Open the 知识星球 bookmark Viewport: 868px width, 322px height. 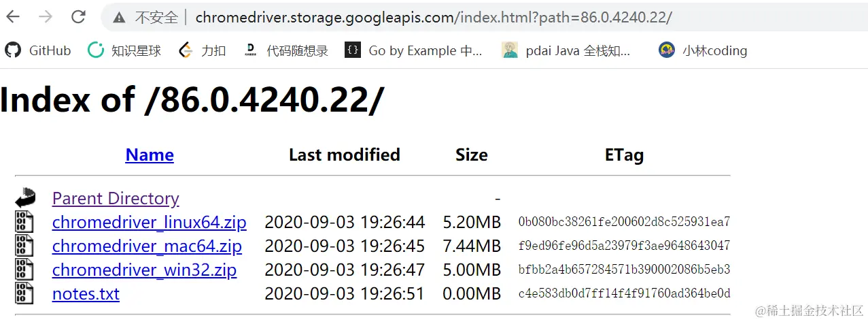[x=124, y=50]
